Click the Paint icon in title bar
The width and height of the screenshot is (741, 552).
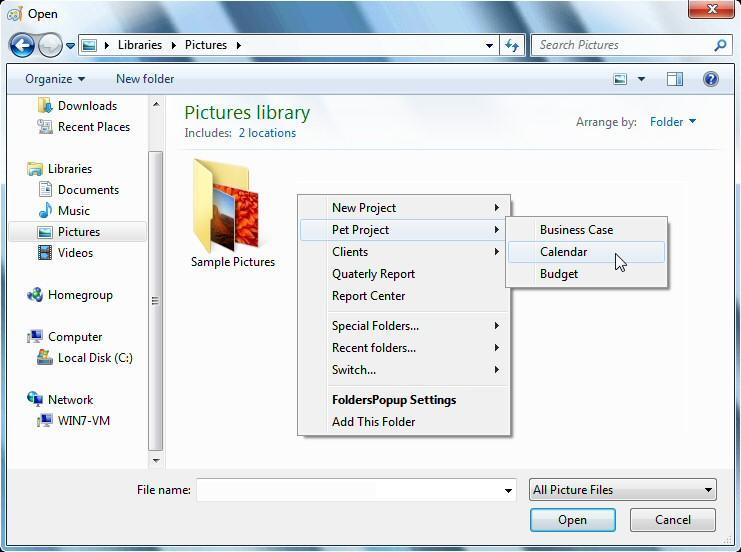pos(15,14)
